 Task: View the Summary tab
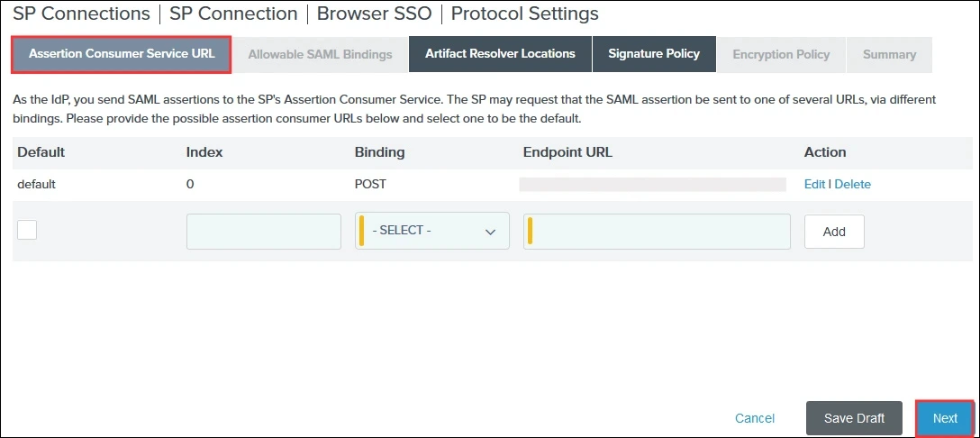point(889,54)
